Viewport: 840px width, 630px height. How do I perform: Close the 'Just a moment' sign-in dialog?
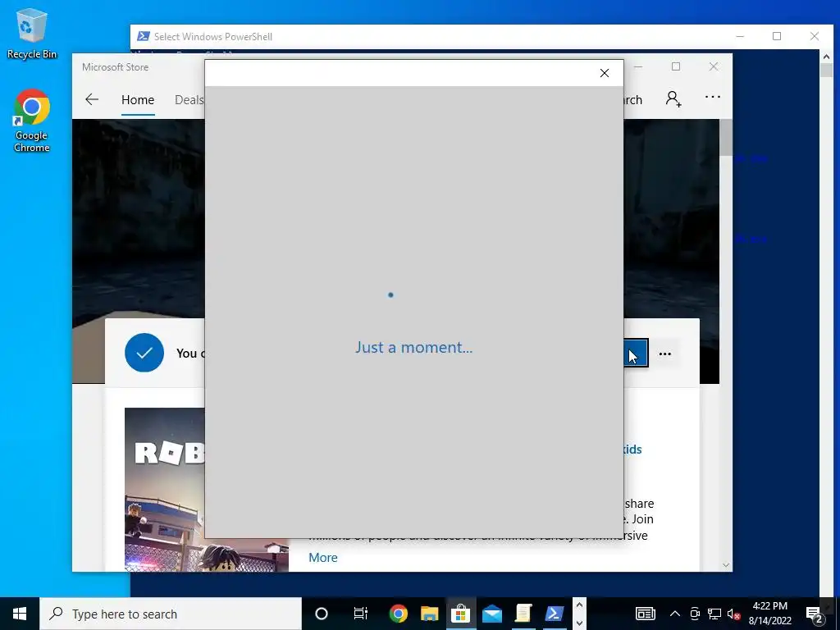click(605, 73)
